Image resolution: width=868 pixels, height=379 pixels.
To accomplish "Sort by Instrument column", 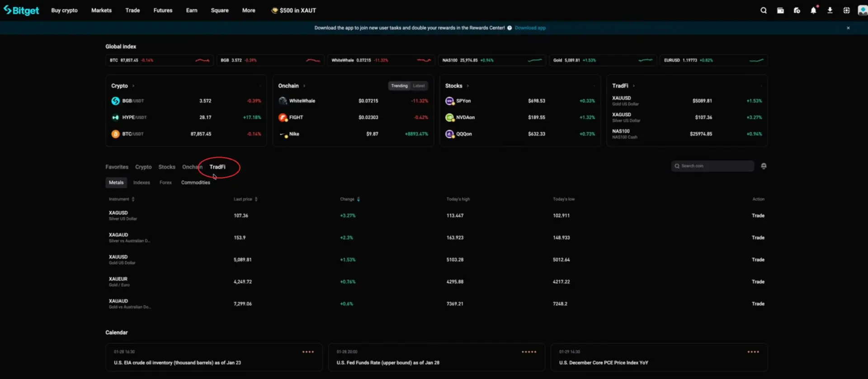I will [122, 199].
